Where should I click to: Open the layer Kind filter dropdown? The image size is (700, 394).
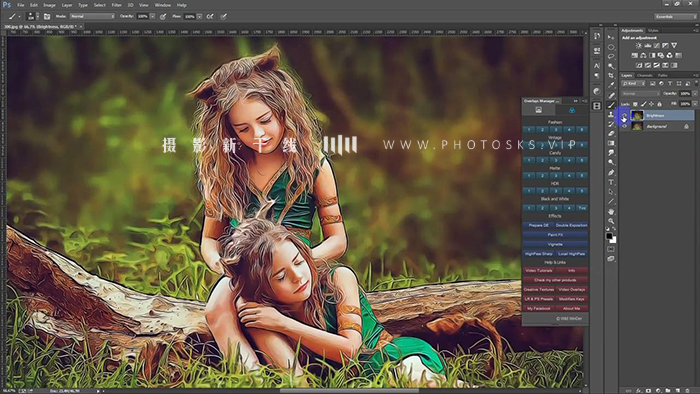[633, 83]
